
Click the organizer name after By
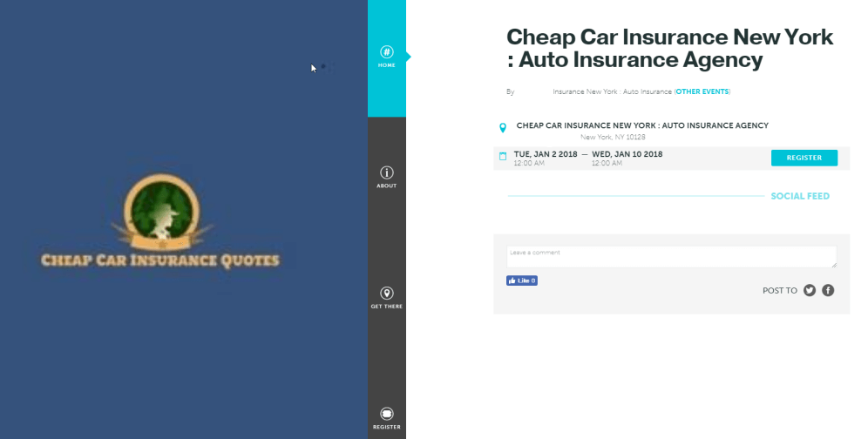pyautogui.click(x=613, y=92)
